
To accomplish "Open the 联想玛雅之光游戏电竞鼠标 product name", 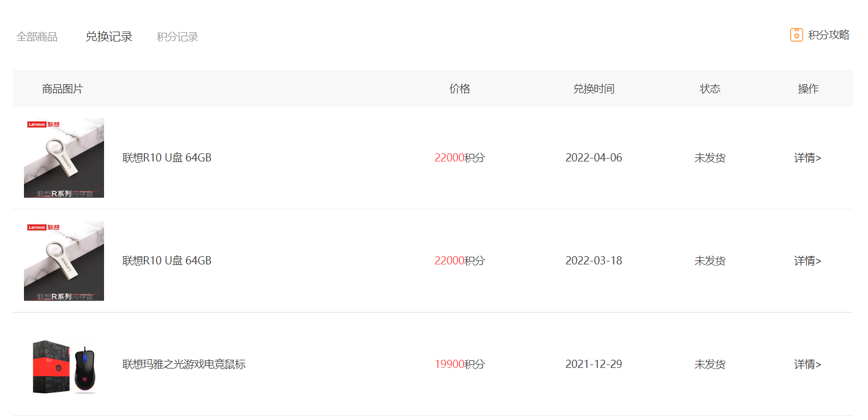I will [x=184, y=364].
